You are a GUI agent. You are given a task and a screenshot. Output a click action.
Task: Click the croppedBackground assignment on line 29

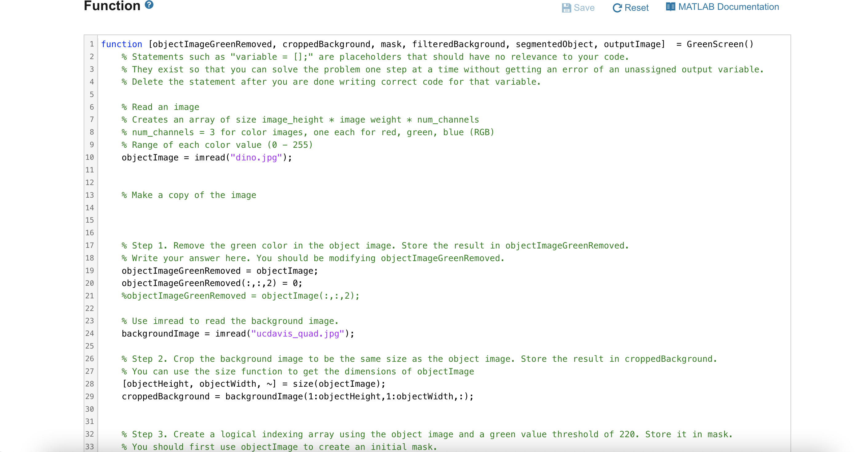pos(297,396)
